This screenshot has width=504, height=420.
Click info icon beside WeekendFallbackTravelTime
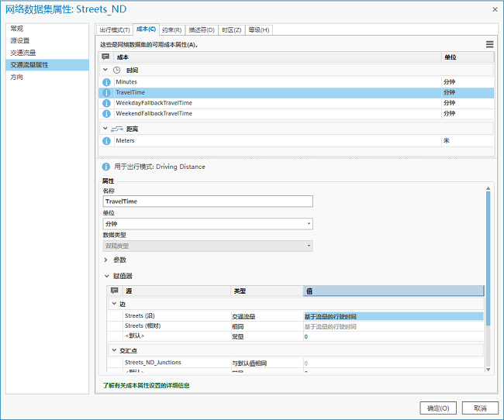click(106, 114)
